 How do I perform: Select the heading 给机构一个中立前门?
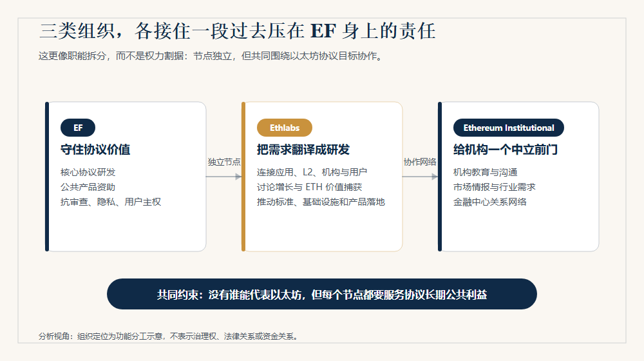click(506, 150)
